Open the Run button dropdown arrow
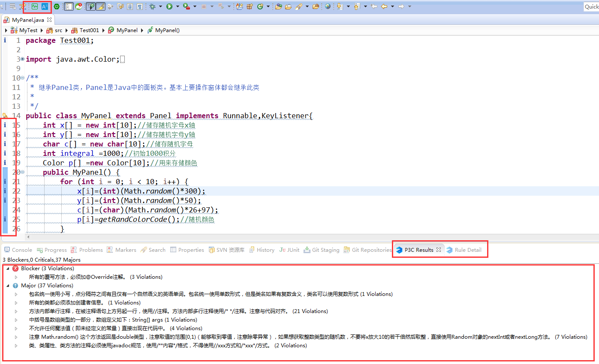The image size is (599, 364). point(177,6)
